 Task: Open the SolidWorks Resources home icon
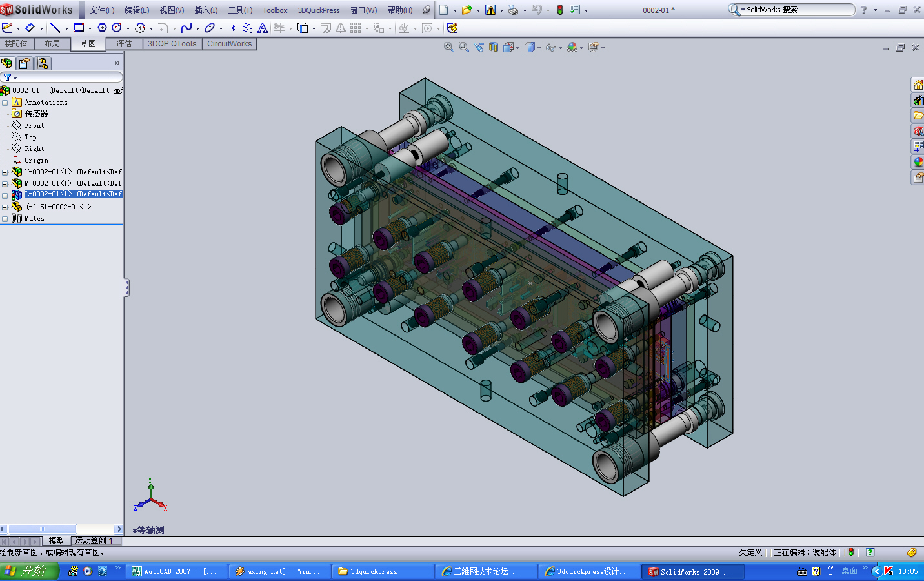[x=918, y=85]
